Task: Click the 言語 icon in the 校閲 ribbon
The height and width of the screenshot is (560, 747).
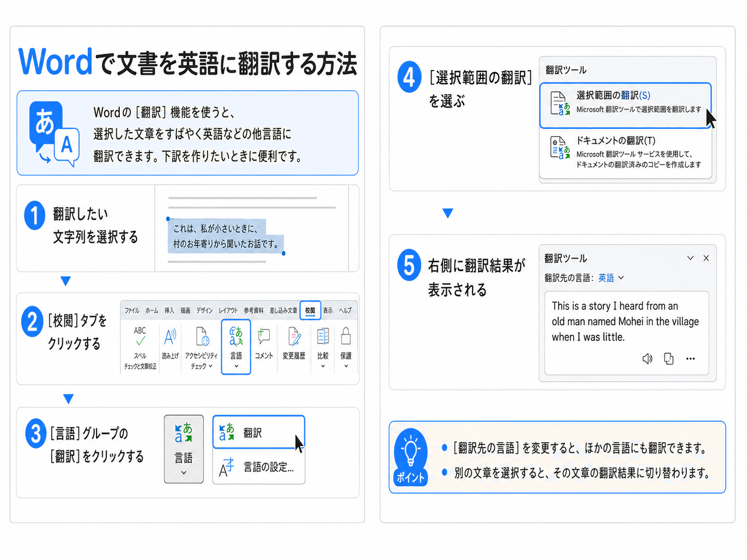Action: tap(236, 336)
